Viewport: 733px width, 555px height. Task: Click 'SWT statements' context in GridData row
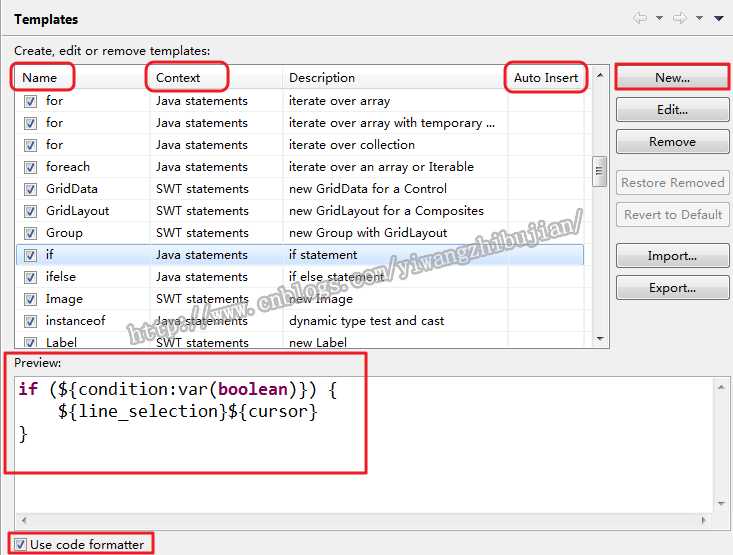click(202, 189)
